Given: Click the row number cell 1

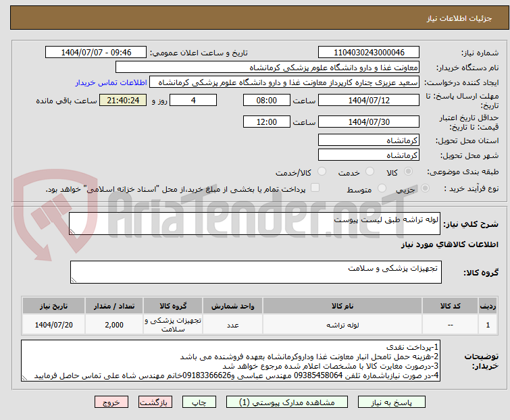Looking at the screenshot, I should (488, 325).
